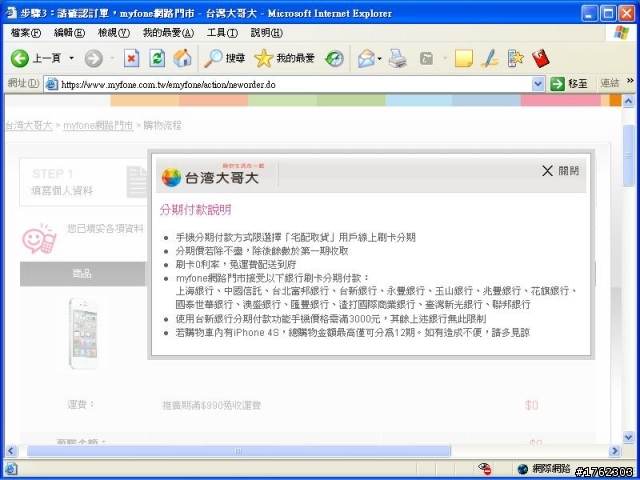Open 編輯(E) menu
This screenshot has width=640, height=480.
[x=69, y=33]
